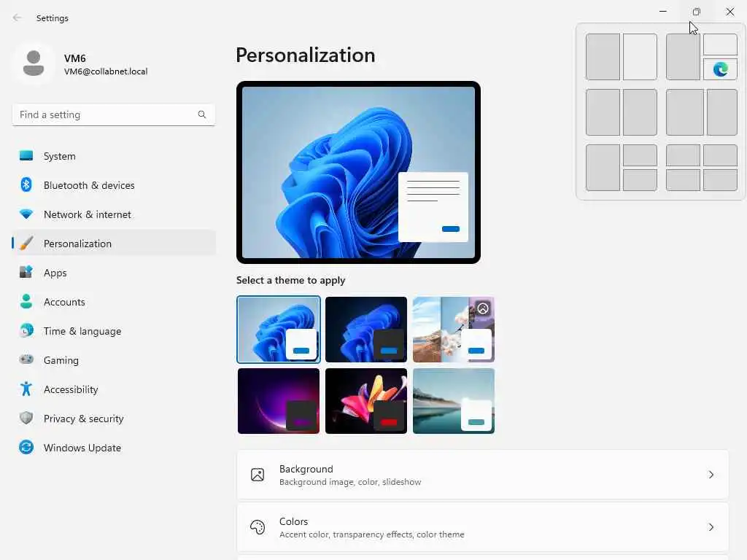Snap to the tall left zone beside the Edge icon zone

click(x=683, y=57)
